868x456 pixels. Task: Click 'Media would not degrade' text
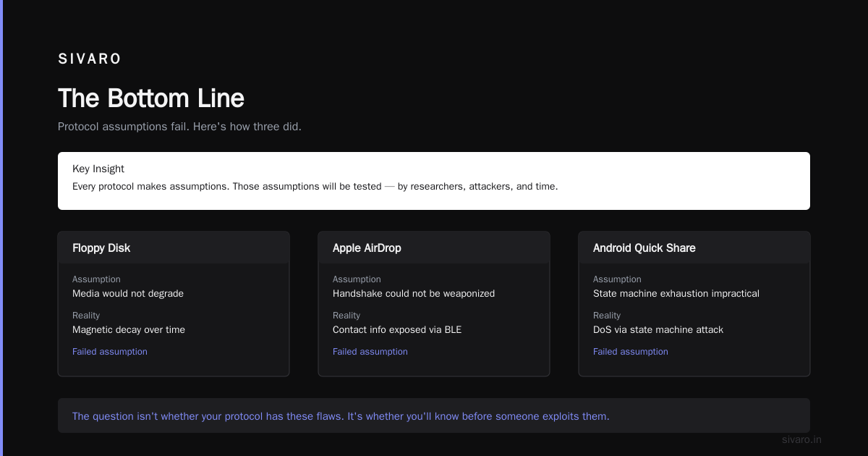128,294
